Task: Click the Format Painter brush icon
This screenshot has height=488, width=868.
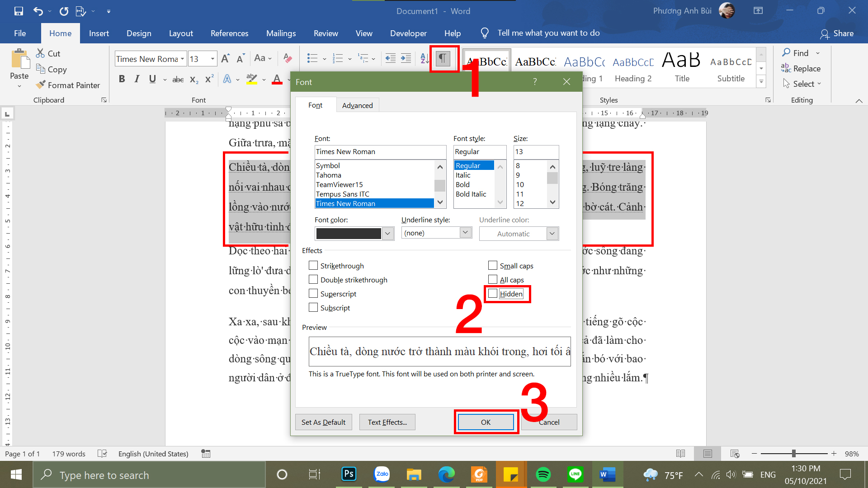Action: [x=41, y=85]
